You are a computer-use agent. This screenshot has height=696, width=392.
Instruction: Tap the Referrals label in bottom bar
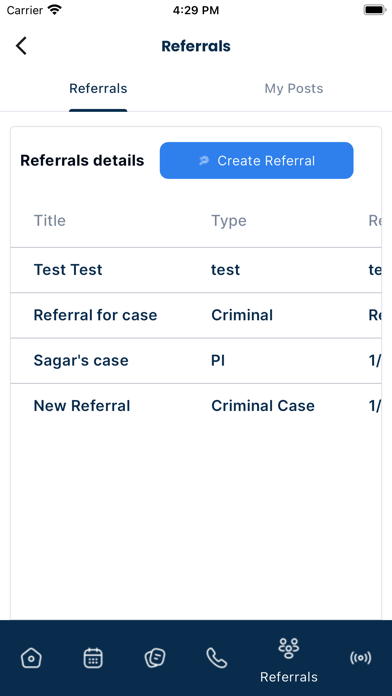pyautogui.click(x=289, y=677)
